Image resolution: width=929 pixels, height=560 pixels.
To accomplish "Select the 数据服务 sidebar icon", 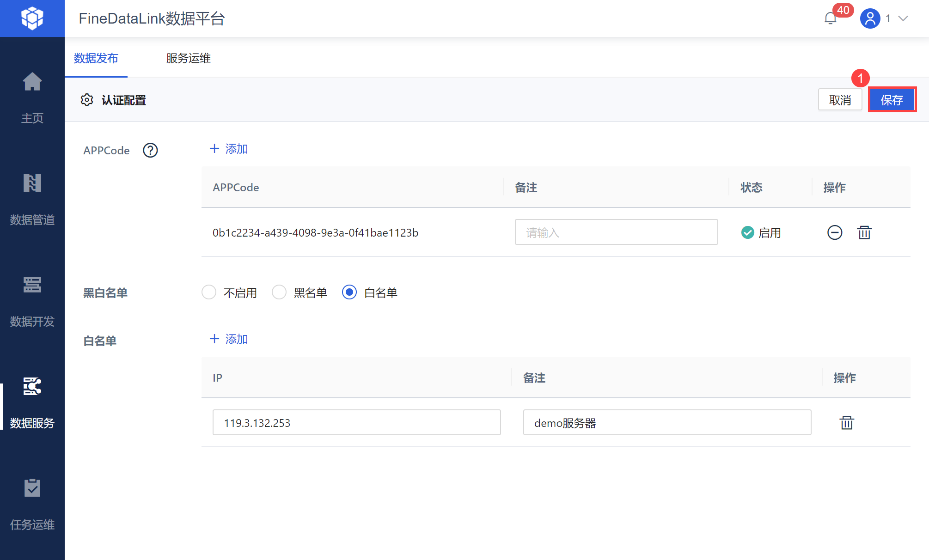I will pyautogui.click(x=32, y=387).
